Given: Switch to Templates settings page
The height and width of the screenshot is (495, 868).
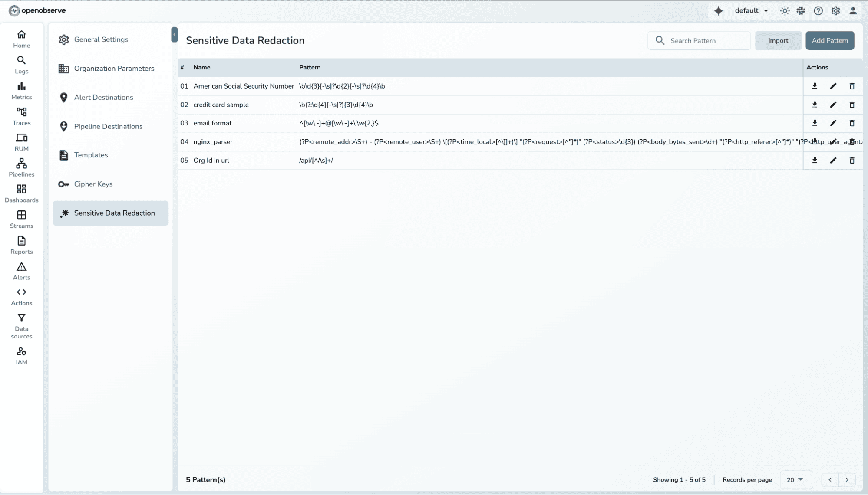Looking at the screenshot, I should point(90,155).
